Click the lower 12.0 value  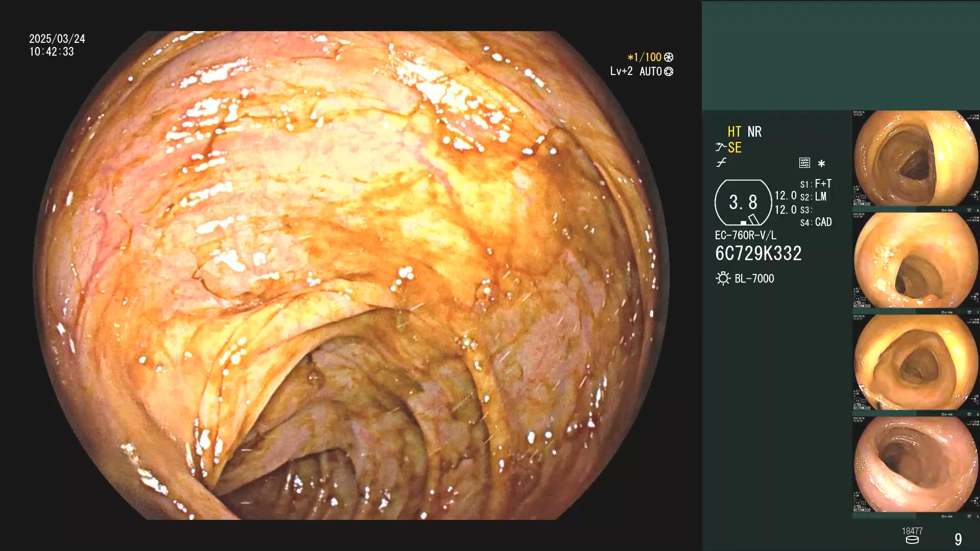[786, 210]
